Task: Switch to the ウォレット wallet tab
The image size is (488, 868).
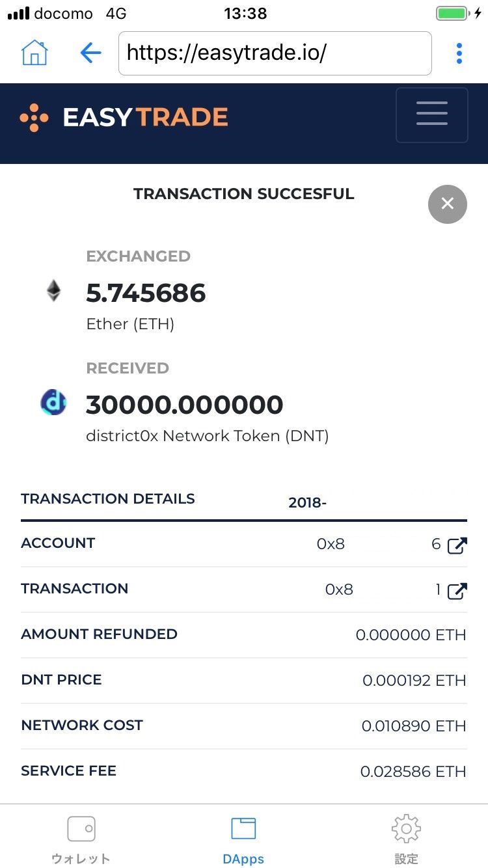Action: [x=81, y=839]
